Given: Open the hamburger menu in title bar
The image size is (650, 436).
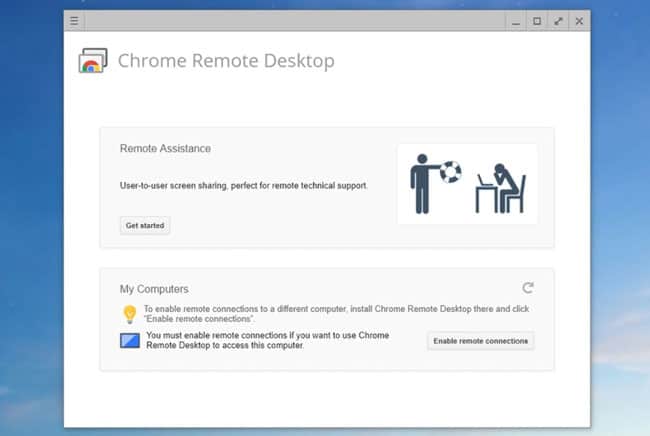Looking at the screenshot, I should click(x=74, y=21).
